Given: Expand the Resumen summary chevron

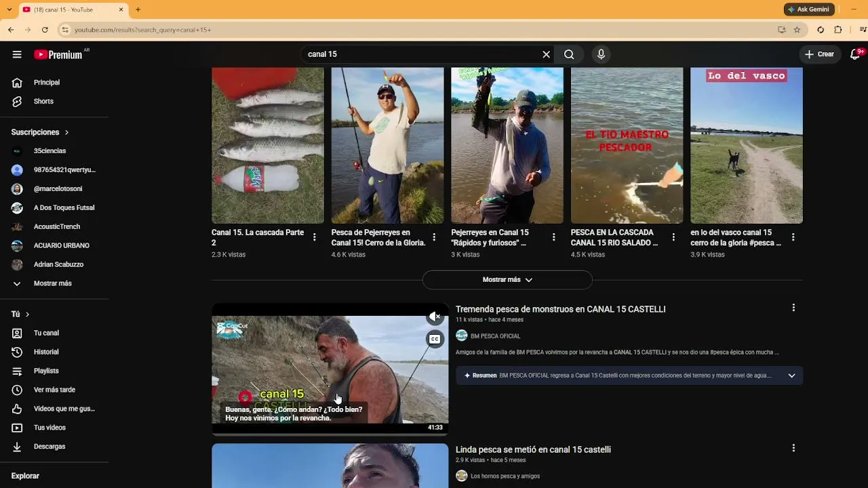Looking at the screenshot, I should 791,375.
